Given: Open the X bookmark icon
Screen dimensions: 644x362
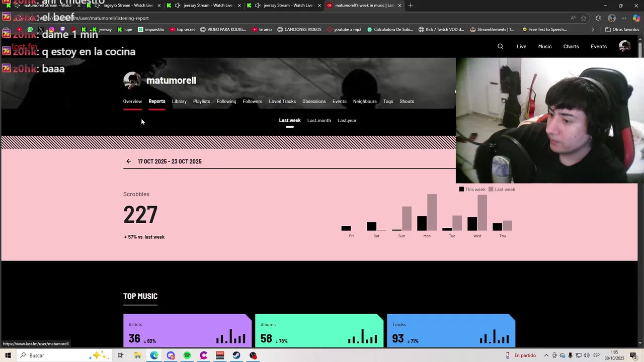Looking at the screenshot, I should pyautogui.click(x=41, y=30).
